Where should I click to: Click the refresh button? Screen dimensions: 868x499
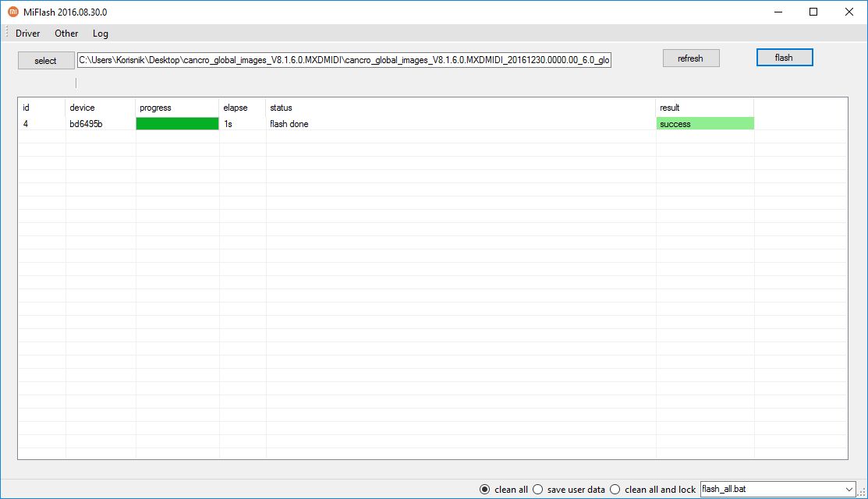click(x=691, y=58)
